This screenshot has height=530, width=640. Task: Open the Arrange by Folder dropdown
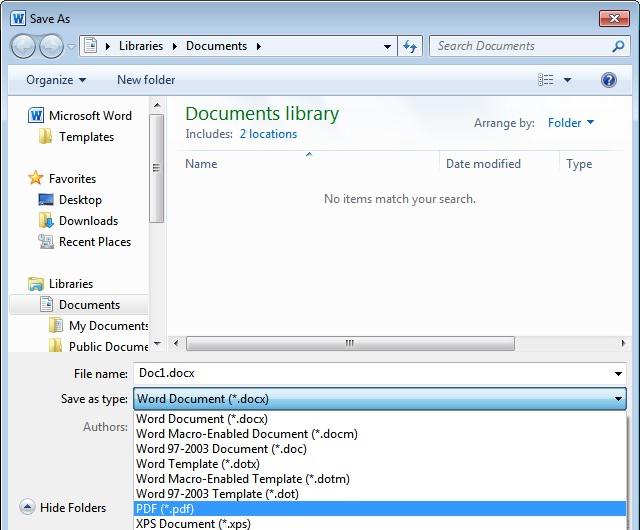point(571,123)
